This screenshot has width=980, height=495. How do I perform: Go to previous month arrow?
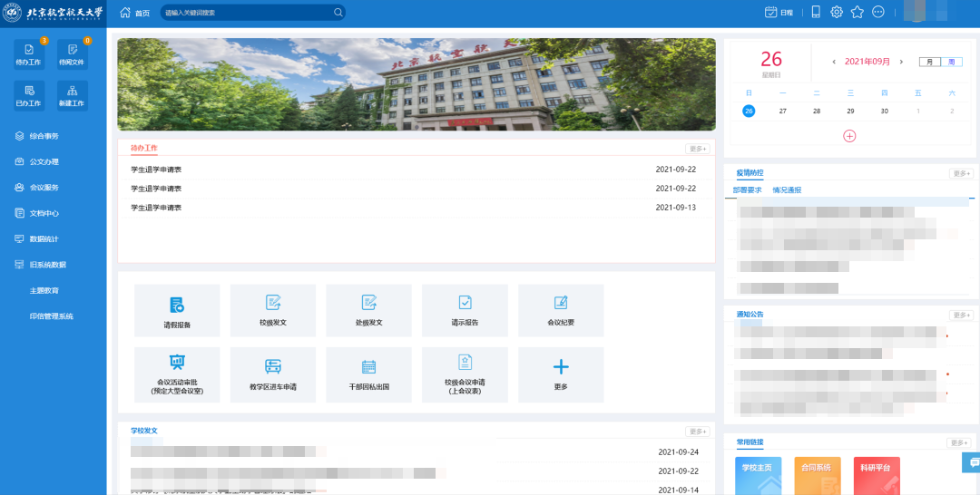click(834, 62)
